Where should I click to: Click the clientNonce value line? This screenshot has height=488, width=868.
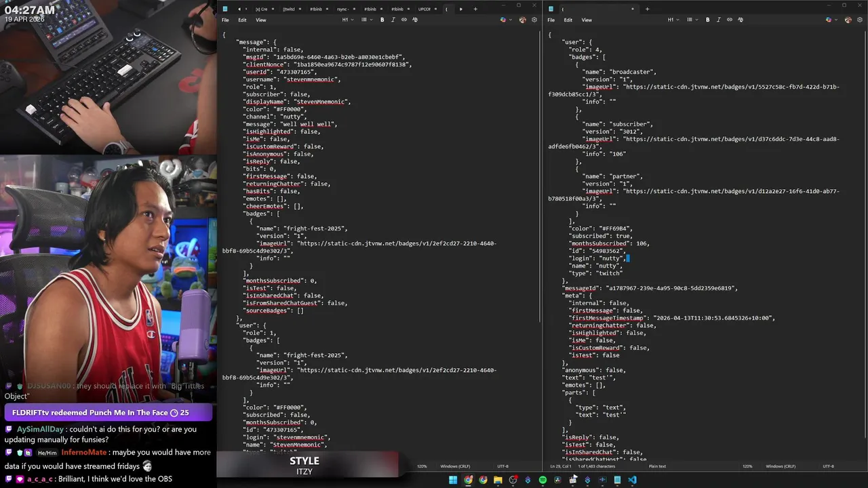(328, 64)
